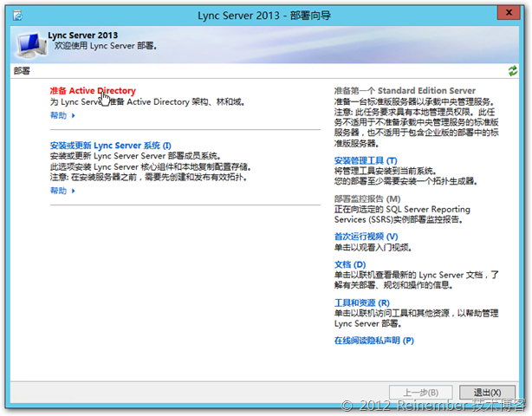The width and height of the screenshot is (532, 416).
Task: Open 首次运行视频 (V) link
Action: point(367,237)
